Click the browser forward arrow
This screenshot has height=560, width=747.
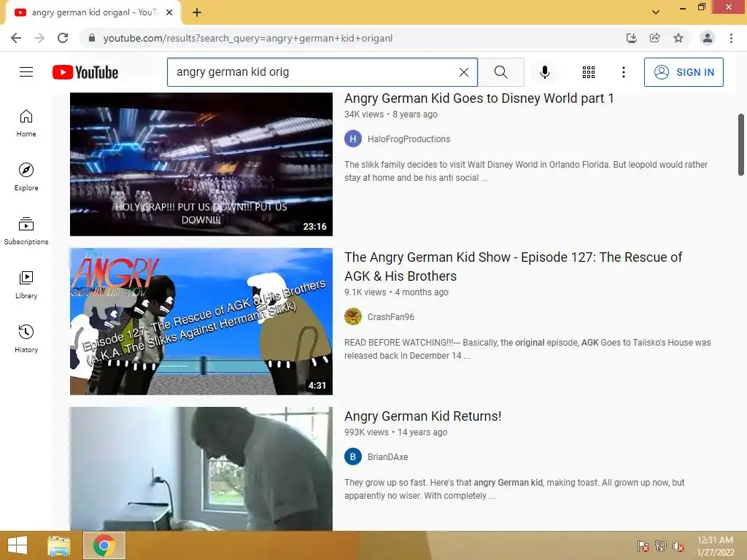[x=39, y=38]
